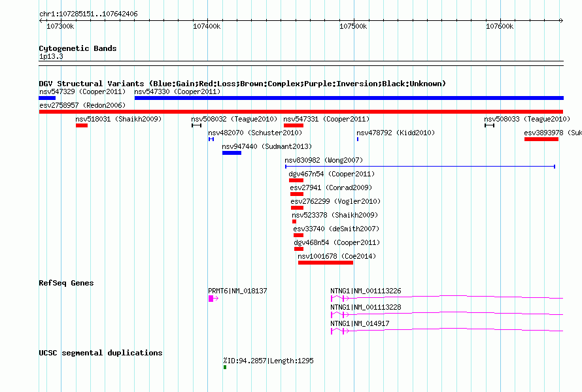Screen dimensions: 582x392
Task: Select the red dgv468n54 loss bar
Action: [299, 249]
